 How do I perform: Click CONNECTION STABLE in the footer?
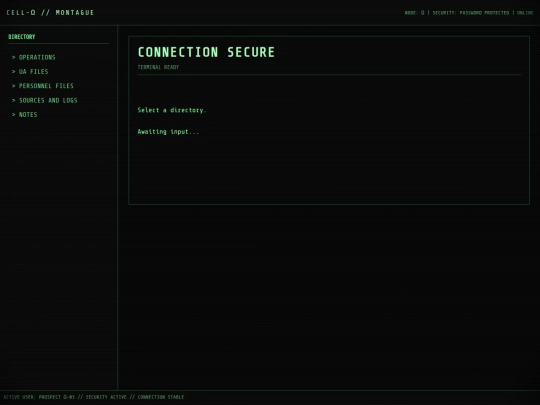[x=161, y=397]
